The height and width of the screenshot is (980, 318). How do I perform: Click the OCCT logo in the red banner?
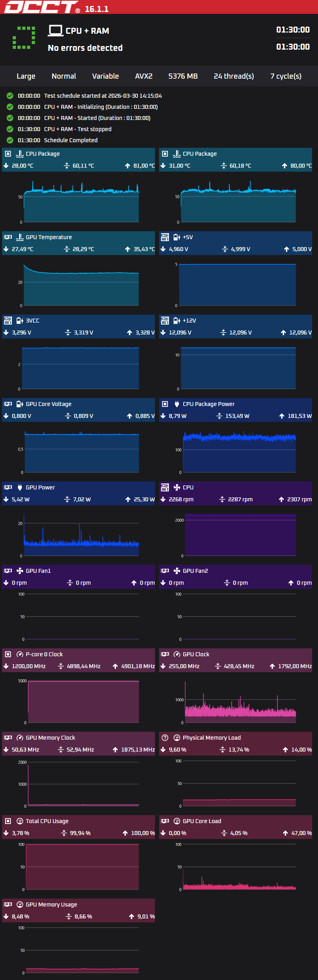(x=41, y=7)
